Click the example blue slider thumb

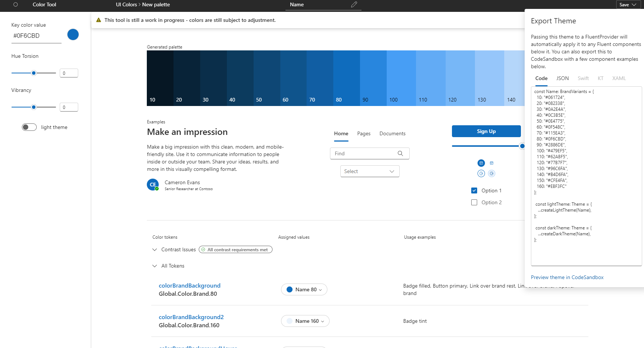tap(522, 146)
